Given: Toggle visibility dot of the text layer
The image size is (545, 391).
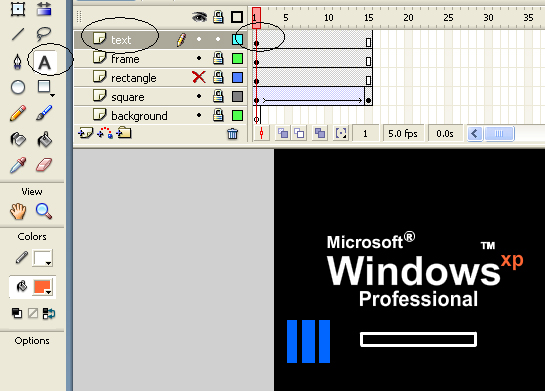Looking at the screenshot, I should (x=199, y=39).
